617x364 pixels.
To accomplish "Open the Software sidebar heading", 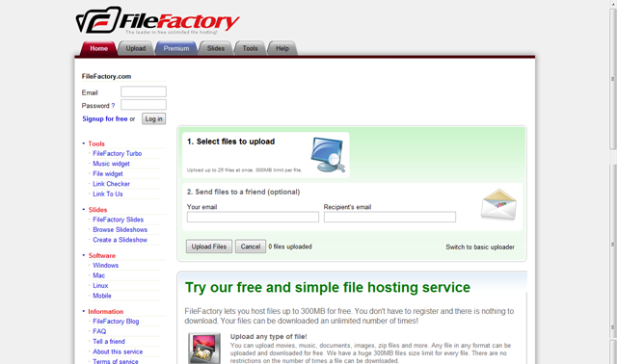I will 102,256.
